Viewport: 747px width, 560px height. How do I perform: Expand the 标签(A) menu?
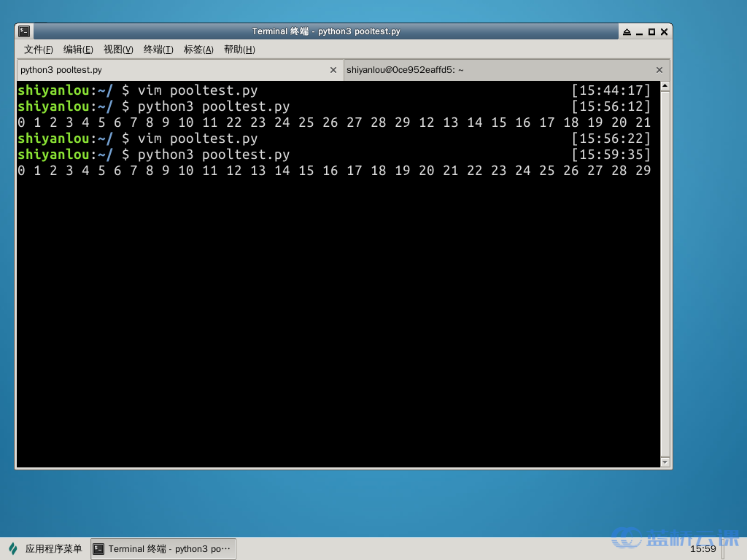point(198,50)
